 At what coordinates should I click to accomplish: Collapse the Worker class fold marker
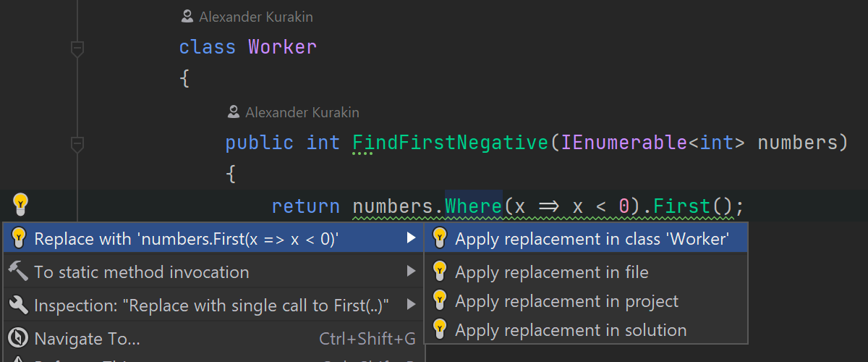point(77,49)
